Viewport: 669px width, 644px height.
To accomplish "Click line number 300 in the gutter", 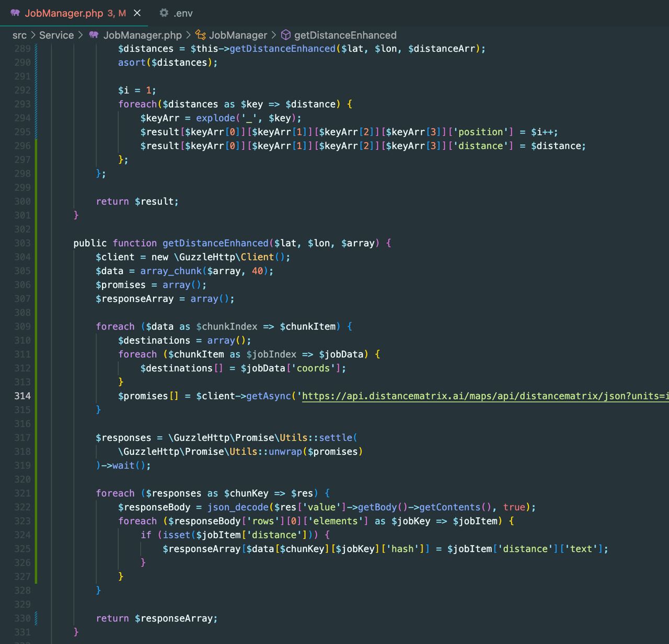I will pos(22,201).
